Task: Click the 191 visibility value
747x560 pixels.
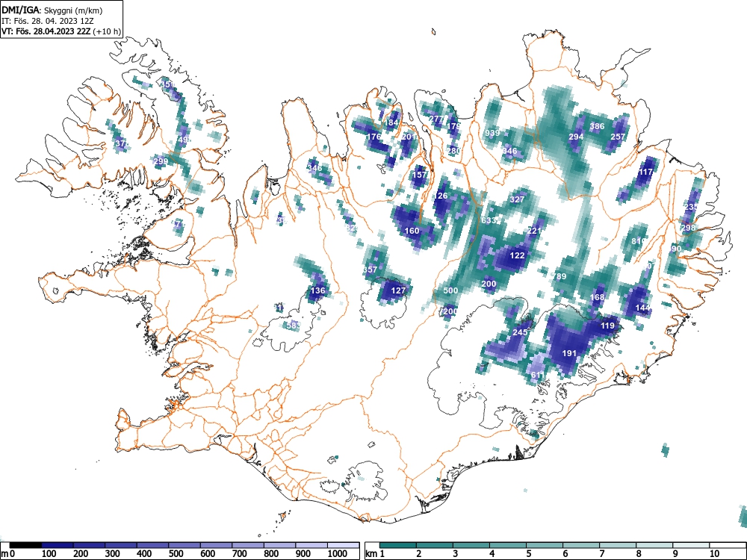Action: 569,353
